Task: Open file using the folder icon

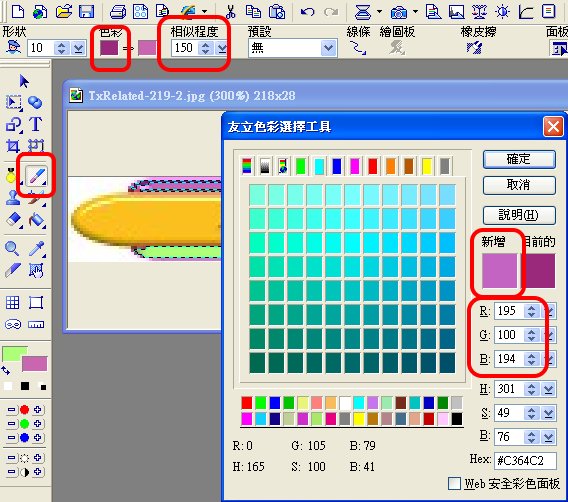Action: [x=64, y=11]
